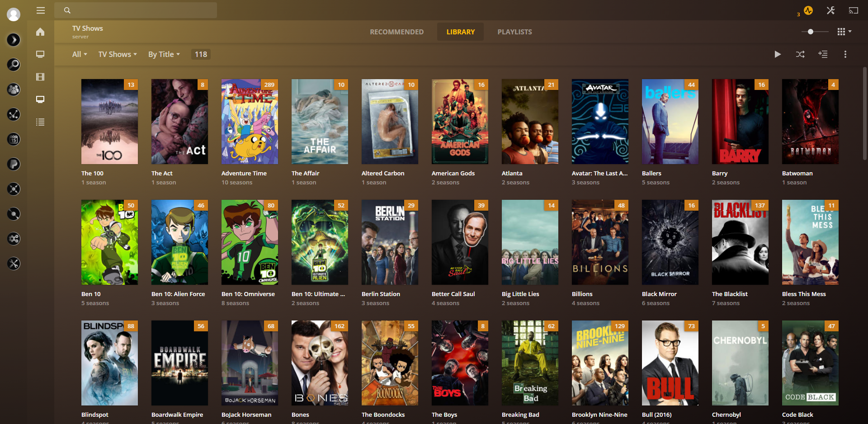Click the circular P logo launcher icon
The height and width of the screenshot is (424, 868).
14,164
